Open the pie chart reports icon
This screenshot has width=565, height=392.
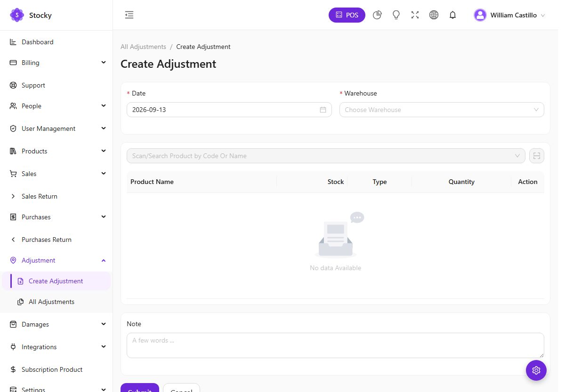click(377, 15)
